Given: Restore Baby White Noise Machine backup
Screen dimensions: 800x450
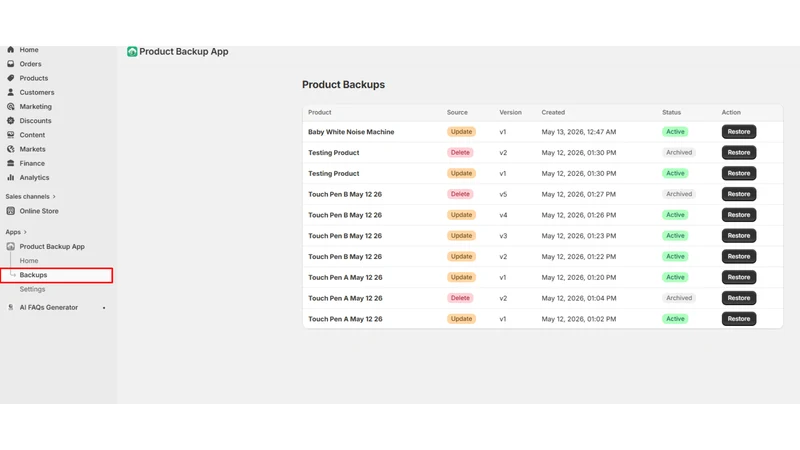Looking at the screenshot, I should (x=739, y=132).
